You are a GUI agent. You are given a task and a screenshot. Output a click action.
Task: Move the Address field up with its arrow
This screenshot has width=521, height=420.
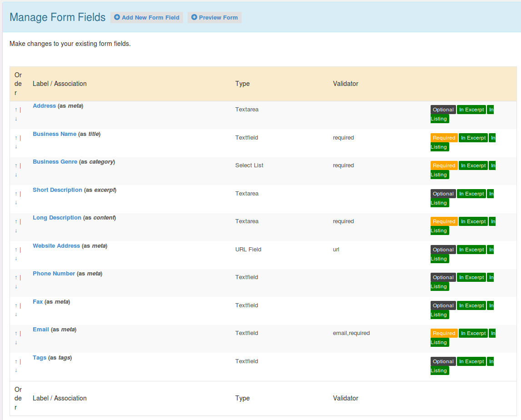click(16, 110)
